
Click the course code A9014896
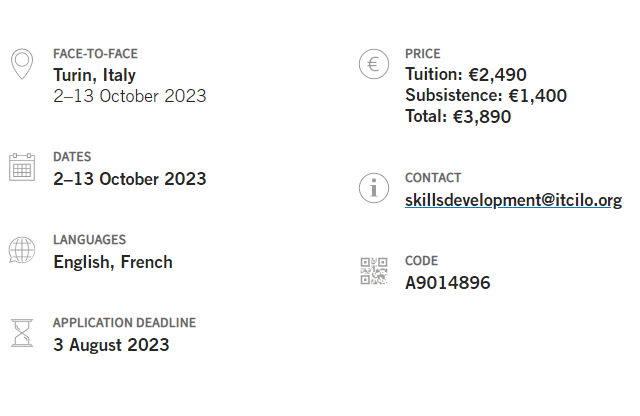coord(447,283)
